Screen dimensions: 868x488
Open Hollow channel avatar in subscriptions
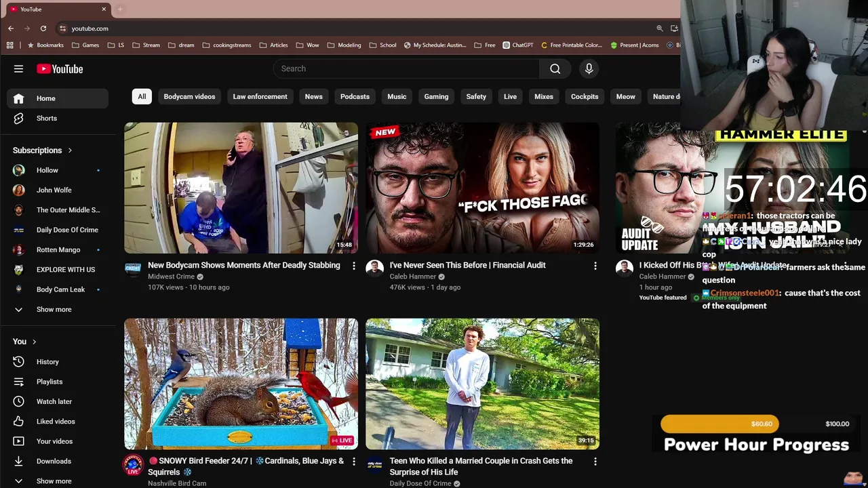click(x=18, y=170)
